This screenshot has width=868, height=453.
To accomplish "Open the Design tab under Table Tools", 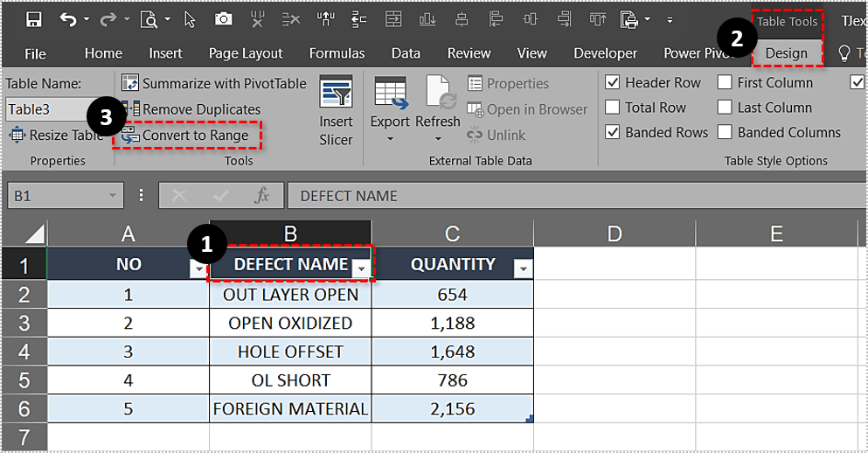I will click(786, 53).
